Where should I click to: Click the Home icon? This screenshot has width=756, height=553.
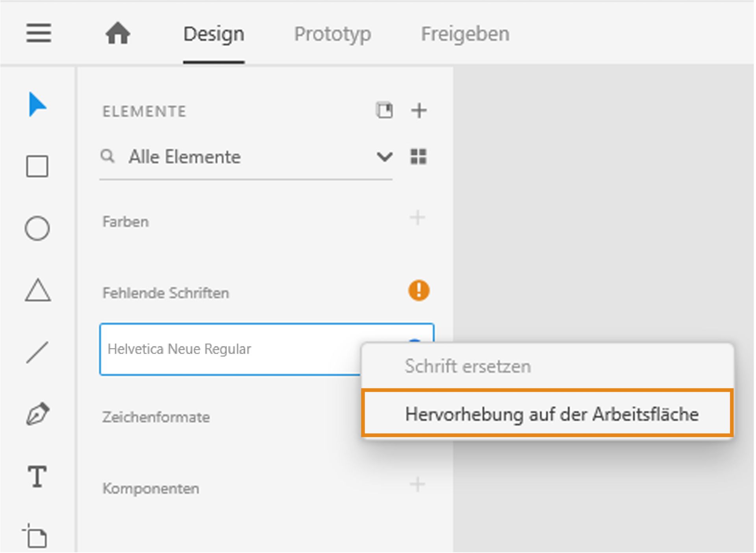click(x=118, y=33)
